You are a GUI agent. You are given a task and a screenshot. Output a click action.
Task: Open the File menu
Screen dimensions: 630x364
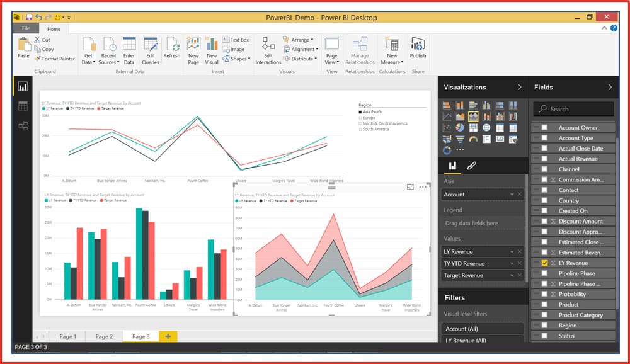[x=26, y=29]
